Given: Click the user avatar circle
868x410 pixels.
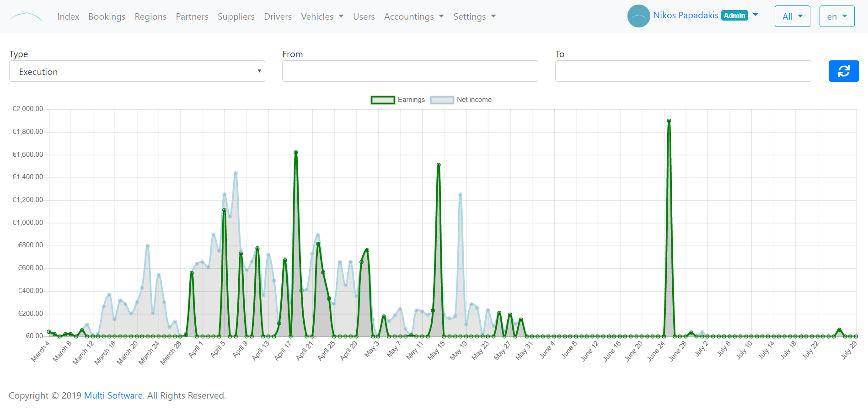Looking at the screenshot, I should (x=638, y=16).
